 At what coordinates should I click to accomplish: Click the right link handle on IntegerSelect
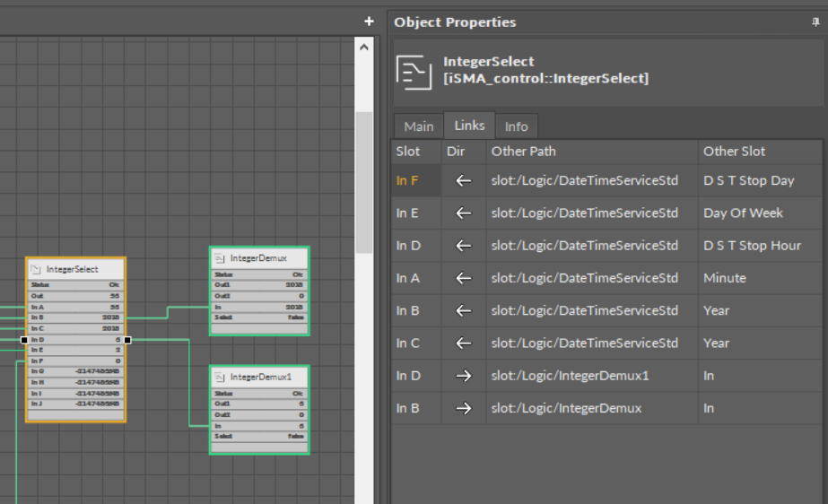(127, 340)
